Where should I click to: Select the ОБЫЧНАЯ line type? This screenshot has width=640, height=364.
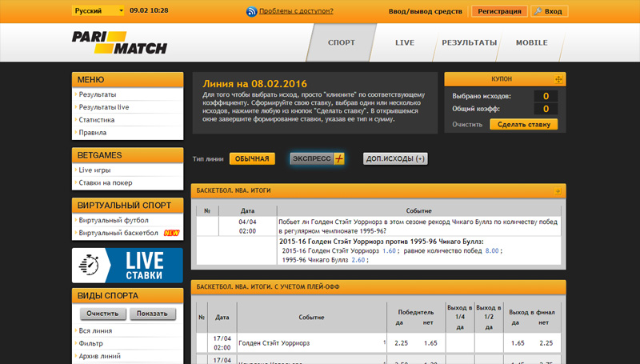(x=252, y=158)
